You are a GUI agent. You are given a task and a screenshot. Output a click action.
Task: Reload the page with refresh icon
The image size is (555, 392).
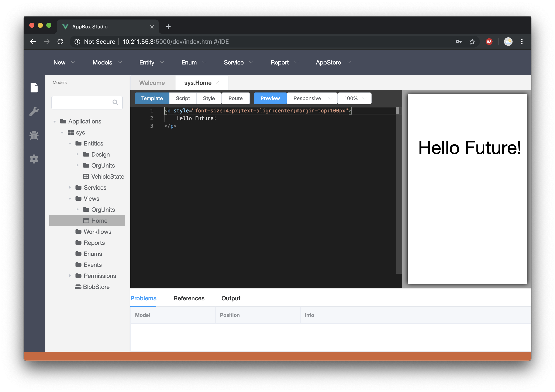[61, 42]
